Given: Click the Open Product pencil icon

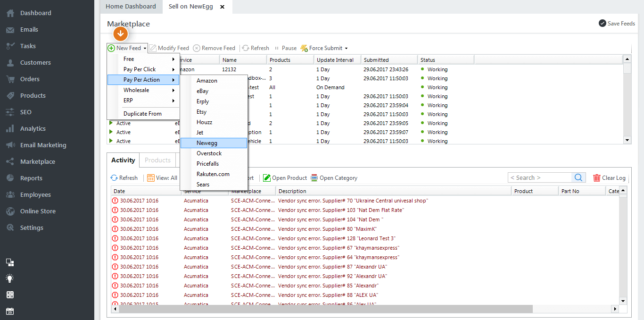Looking at the screenshot, I should click(x=267, y=178).
